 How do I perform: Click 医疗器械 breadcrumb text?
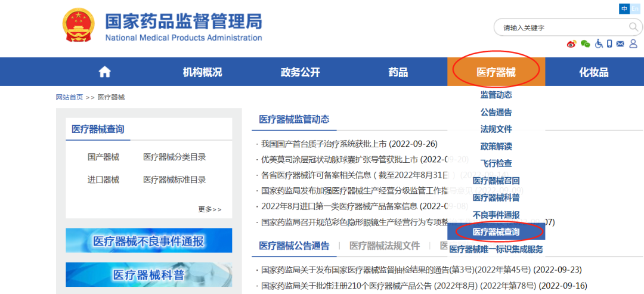pyautogui.click(x=112, y=97)
